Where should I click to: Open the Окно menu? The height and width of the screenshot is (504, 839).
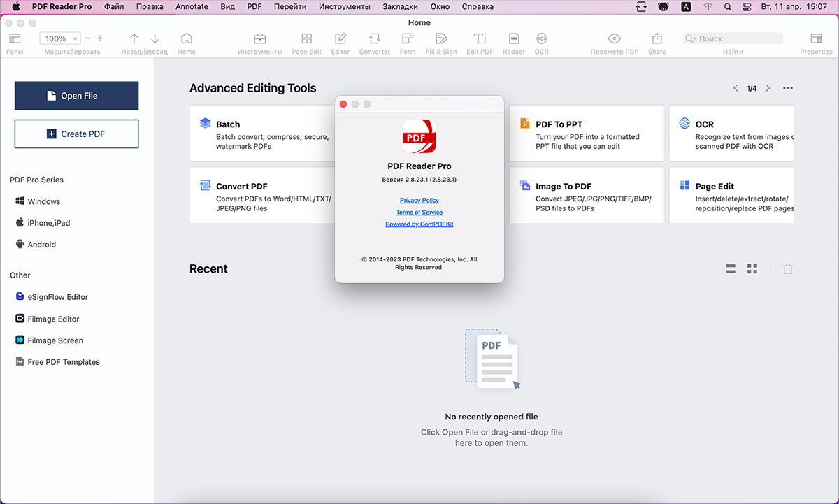440,7
